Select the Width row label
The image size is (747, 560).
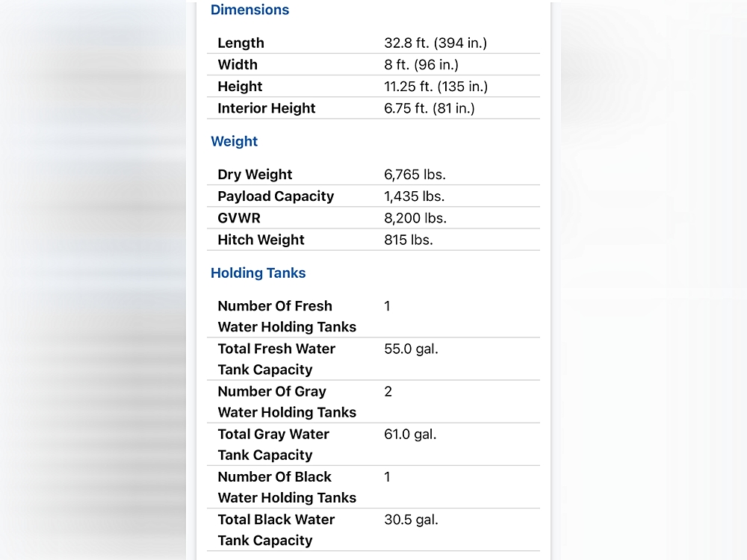(238, 65)
